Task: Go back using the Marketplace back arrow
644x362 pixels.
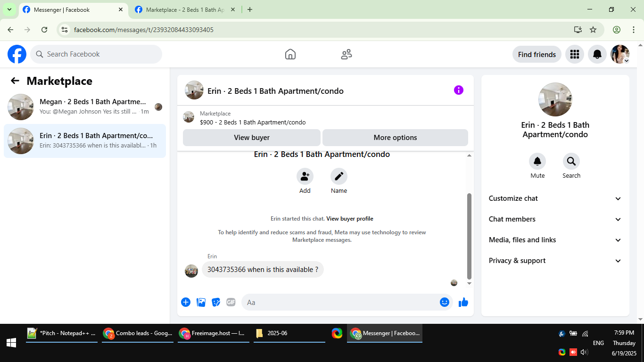Action: click(x=15, y=81)
